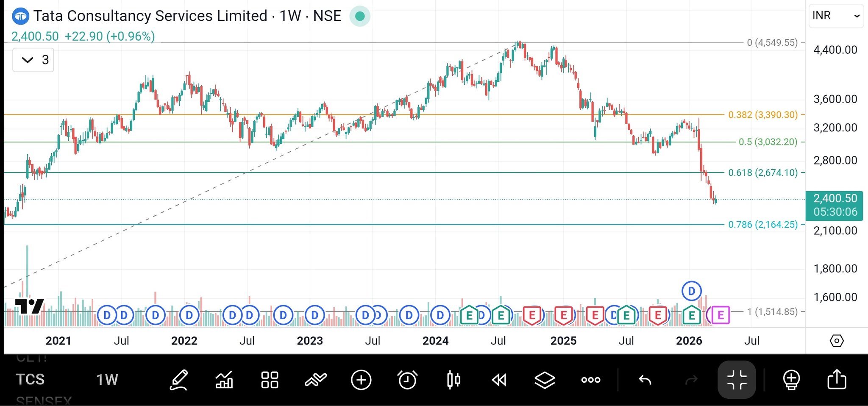Create an alert with the alarm clock icon

coord(408,380)
